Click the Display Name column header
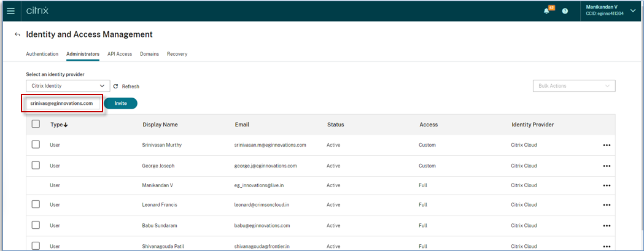Viewport: 644px width, 251px height. (x=160, y=125)
